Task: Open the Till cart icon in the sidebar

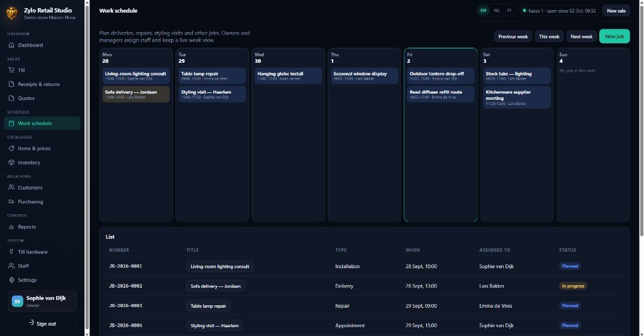Action: [11, 70]
